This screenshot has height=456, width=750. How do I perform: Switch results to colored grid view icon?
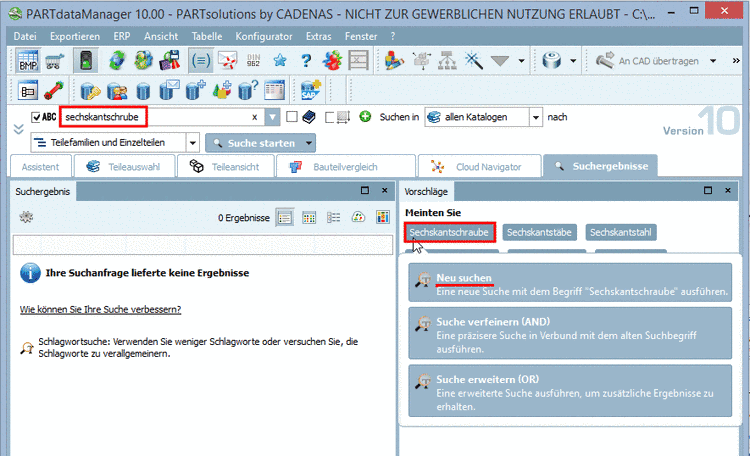pos(309,218)
